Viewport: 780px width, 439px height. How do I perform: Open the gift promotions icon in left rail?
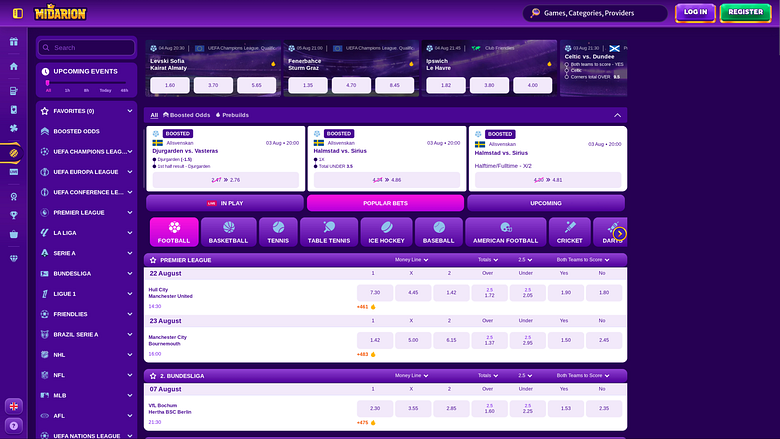pyautogui.click(x=14, y=42)
